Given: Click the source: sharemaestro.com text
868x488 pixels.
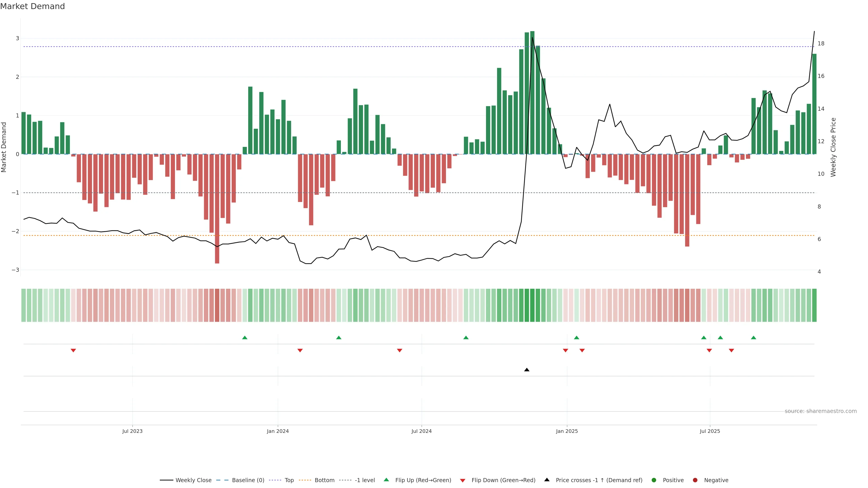Looking at the screenshot, I should (821, 411).
